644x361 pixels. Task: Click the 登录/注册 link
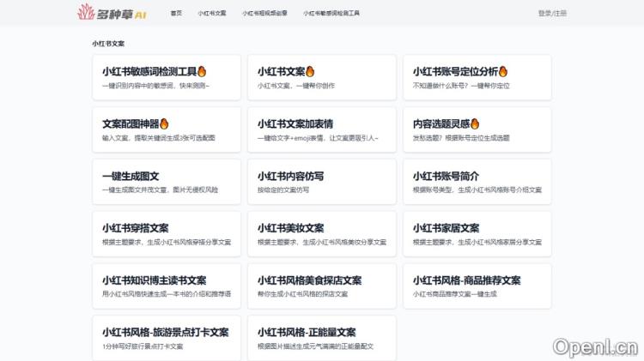click(552, 14)
